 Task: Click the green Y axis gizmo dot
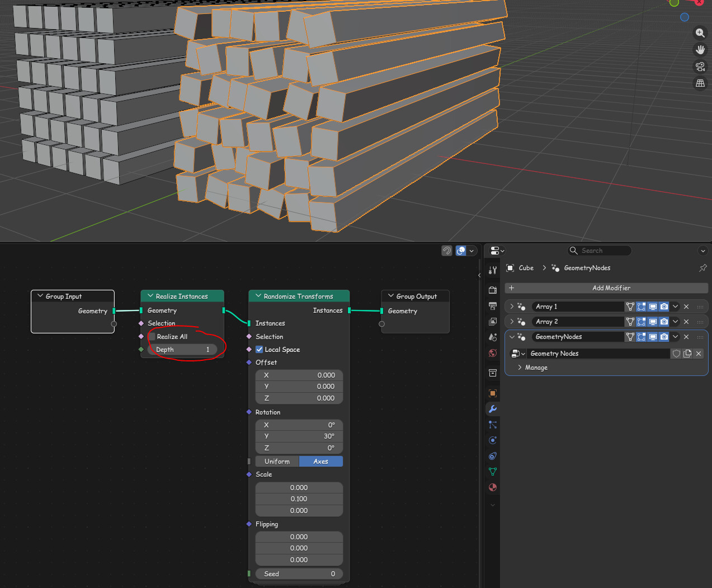coord(675,3)
